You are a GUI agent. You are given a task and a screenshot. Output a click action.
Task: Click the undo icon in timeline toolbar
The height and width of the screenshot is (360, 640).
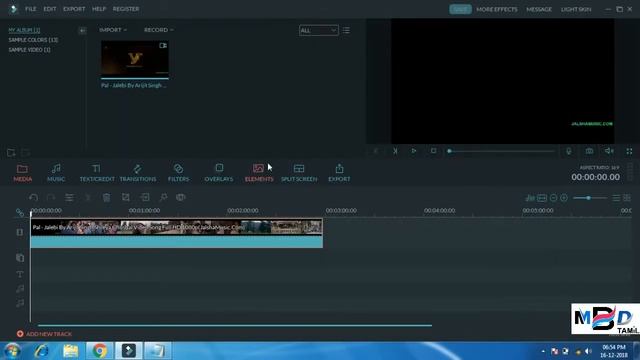pyautogui.click(x=33, y=198)
